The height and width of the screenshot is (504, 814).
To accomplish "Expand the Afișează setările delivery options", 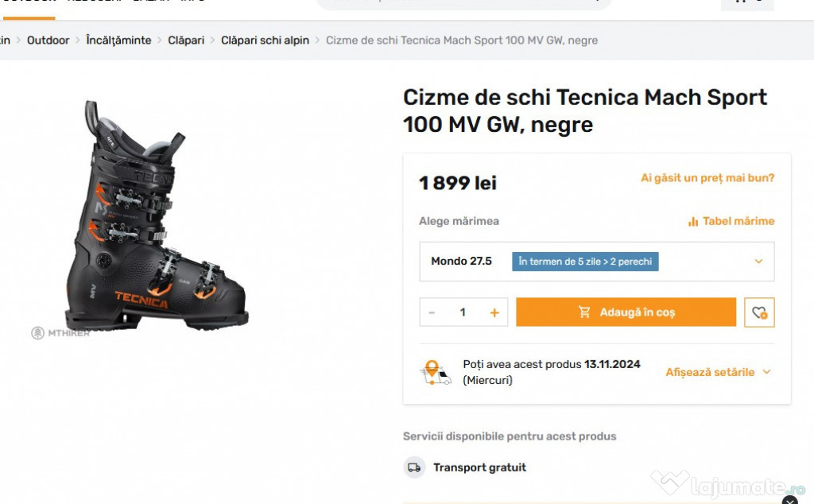I will (x=718, y=372).
